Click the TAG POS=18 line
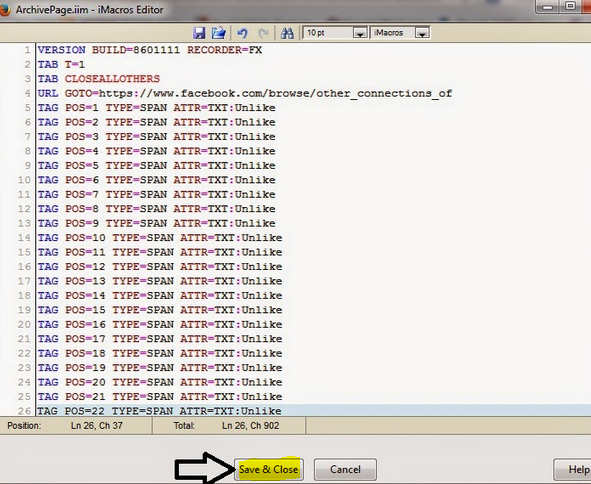 coord(160,353)
